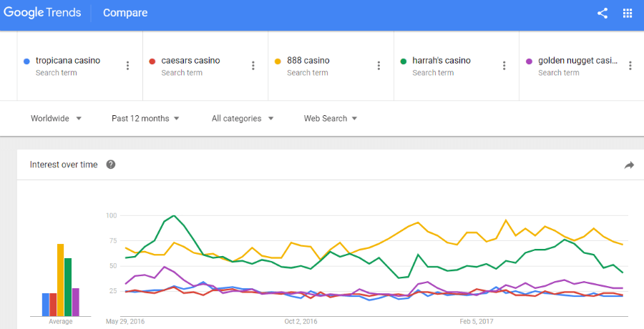The height and width of the screenshot is (329, 644).
Task: Open caesars casino three-dot options menu
Action: pyautogui.click(x=253, y=66)
